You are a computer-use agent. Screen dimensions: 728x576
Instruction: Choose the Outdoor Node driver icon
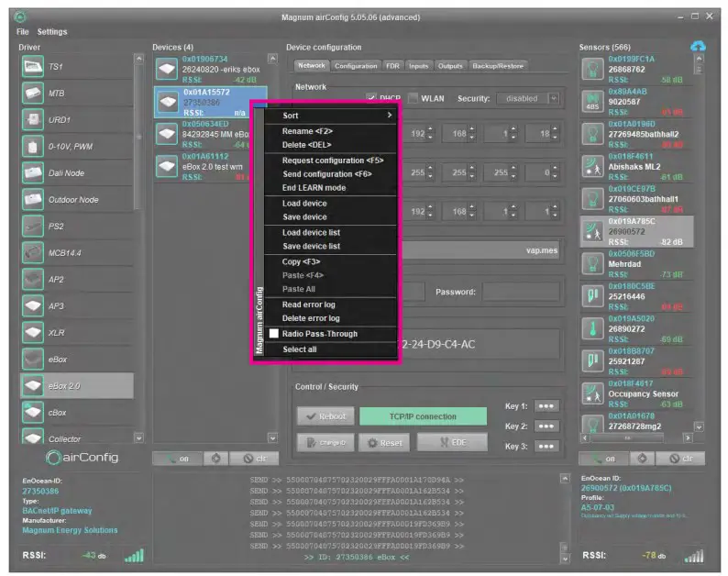[33, 199]
